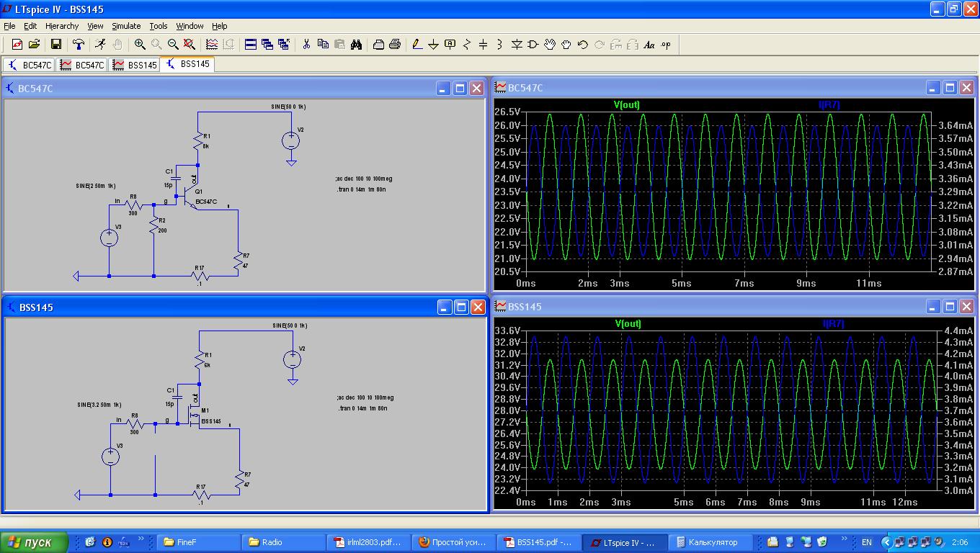Select the Move hand tool
Viewport: 980px width, 553px height.
coord(550,45)
